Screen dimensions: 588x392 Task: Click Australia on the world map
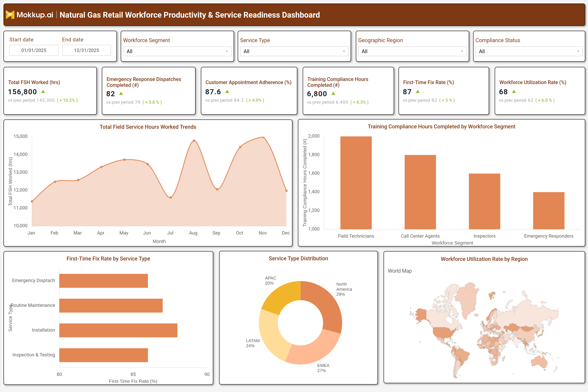click(x=540, y=362)
